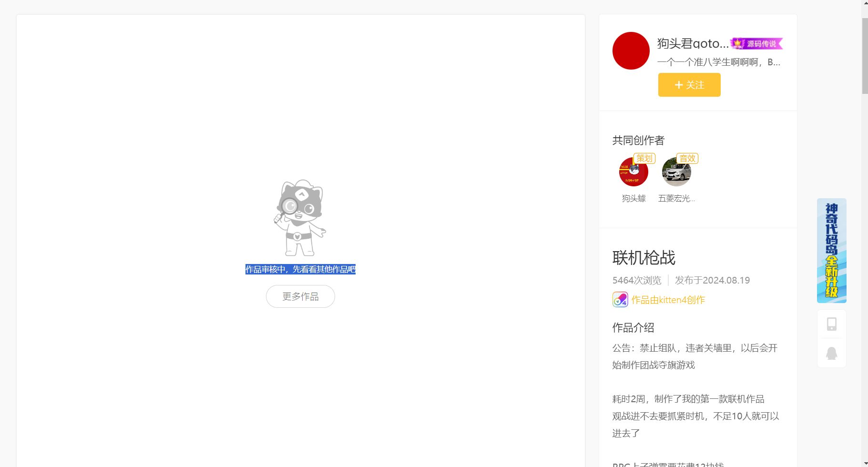
Task: Open the 作品由kitten4创作 link
Action: coord(668,300)
